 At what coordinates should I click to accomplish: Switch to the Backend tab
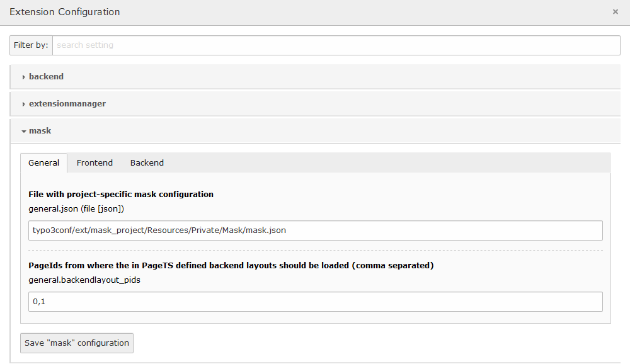tap(147, 162)
